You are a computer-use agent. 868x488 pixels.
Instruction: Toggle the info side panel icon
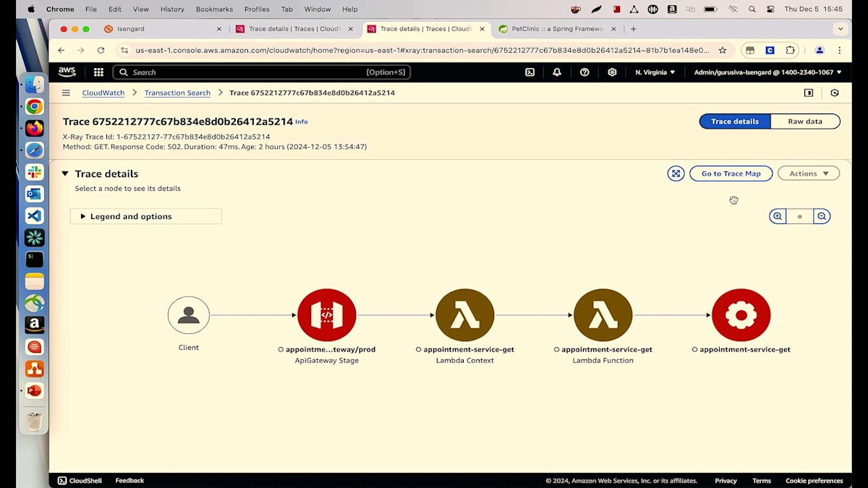[809, 93]
